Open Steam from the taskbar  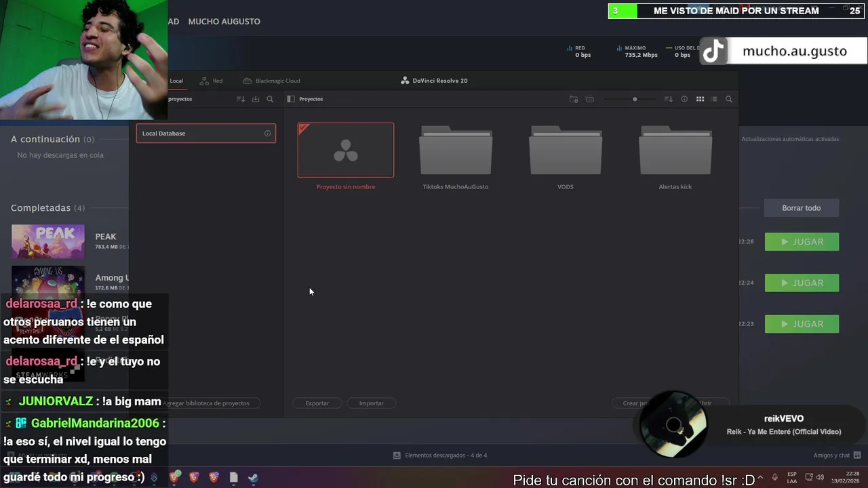(x=253, y=478)
